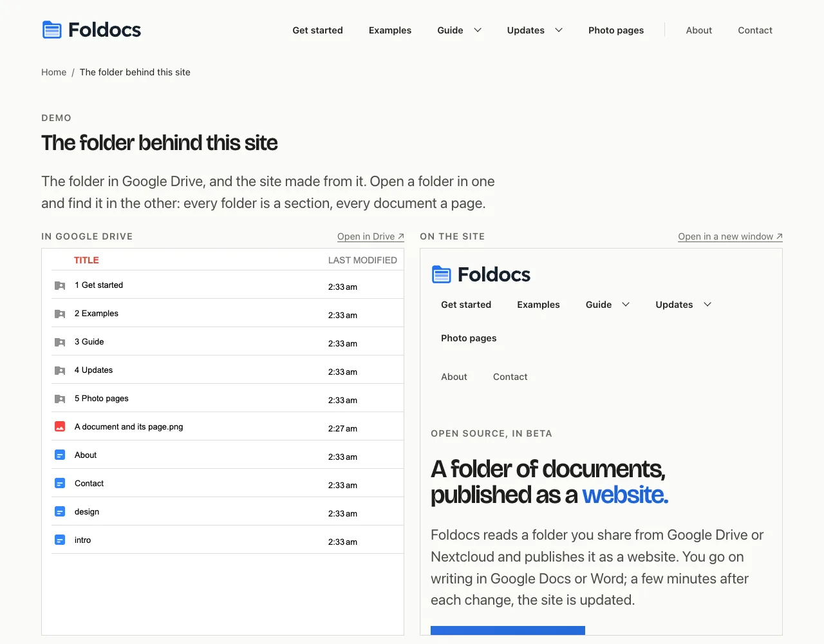Expand the Updates chevron in top navigation
The image size is (824, 644).
559,30
